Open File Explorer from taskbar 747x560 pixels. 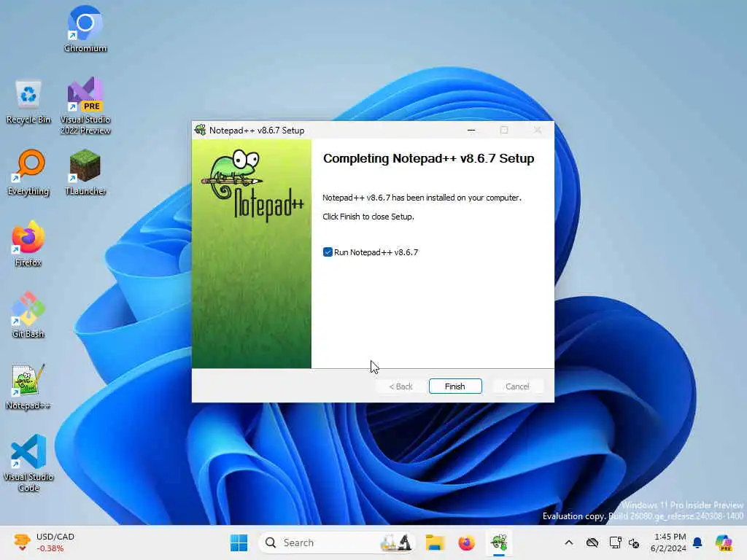click(435, 542)
